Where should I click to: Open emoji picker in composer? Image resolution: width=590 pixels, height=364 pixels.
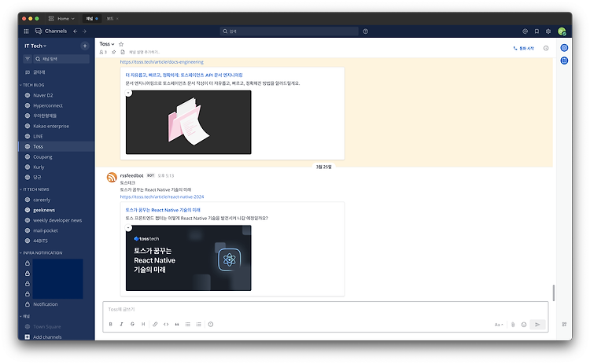pos(524,325)
